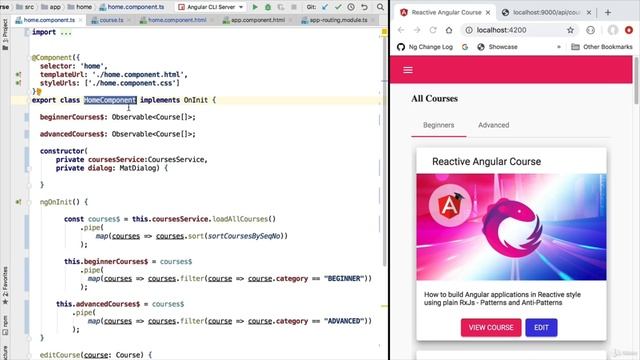Image resolution: width=640 pixels, height=360 pixels.
Task: Open Angular CLI Server run configuration dropdown
Action: [x=211, y=7]
